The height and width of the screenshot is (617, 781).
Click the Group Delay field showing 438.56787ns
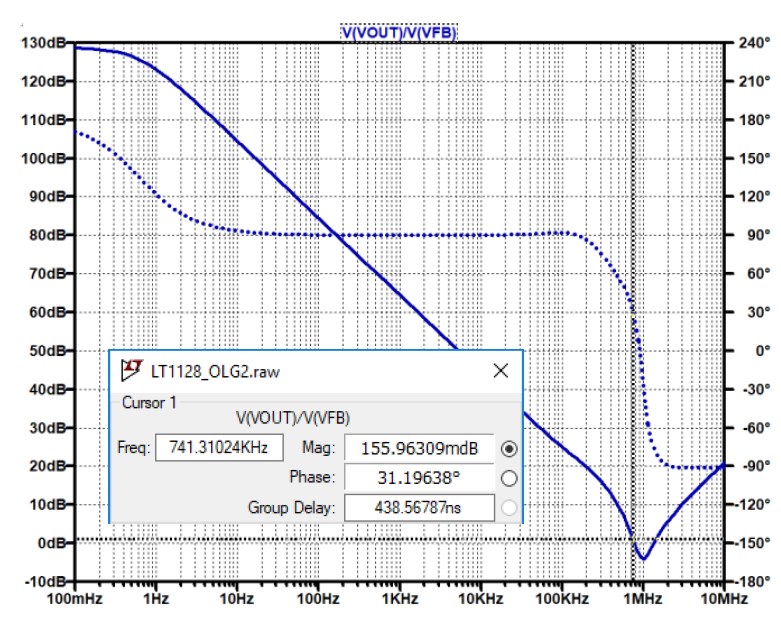pos(419,508)
